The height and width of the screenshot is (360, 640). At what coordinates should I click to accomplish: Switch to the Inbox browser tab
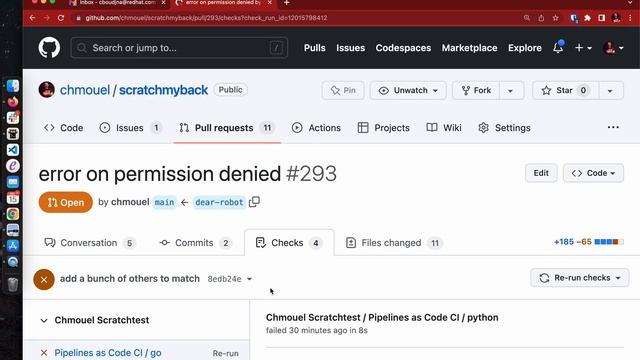(x=118, y=2)
